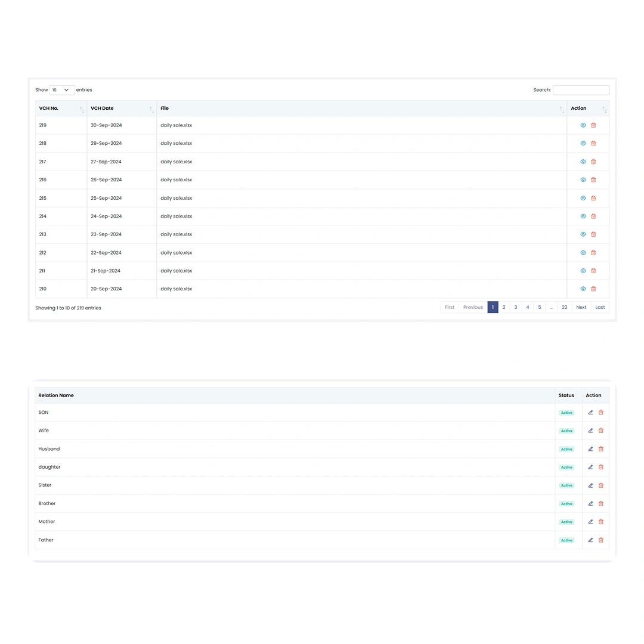View voucher 218 file
This screenshot has width=644, height=644.
tap(583, 143)
